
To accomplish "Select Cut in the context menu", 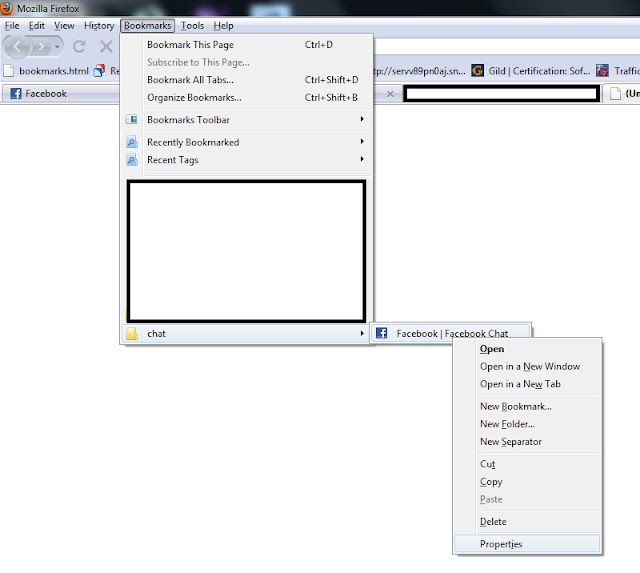I will pos(527,464).
